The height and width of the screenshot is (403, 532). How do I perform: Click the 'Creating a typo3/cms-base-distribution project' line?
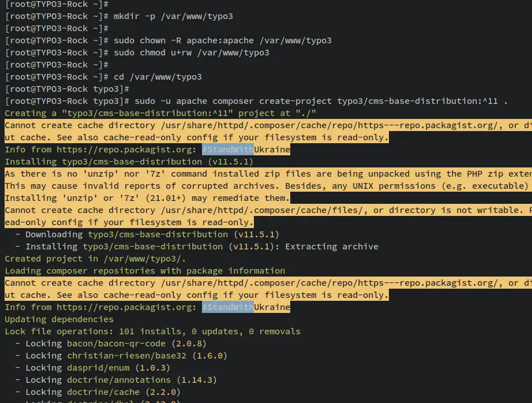[160, 113]
